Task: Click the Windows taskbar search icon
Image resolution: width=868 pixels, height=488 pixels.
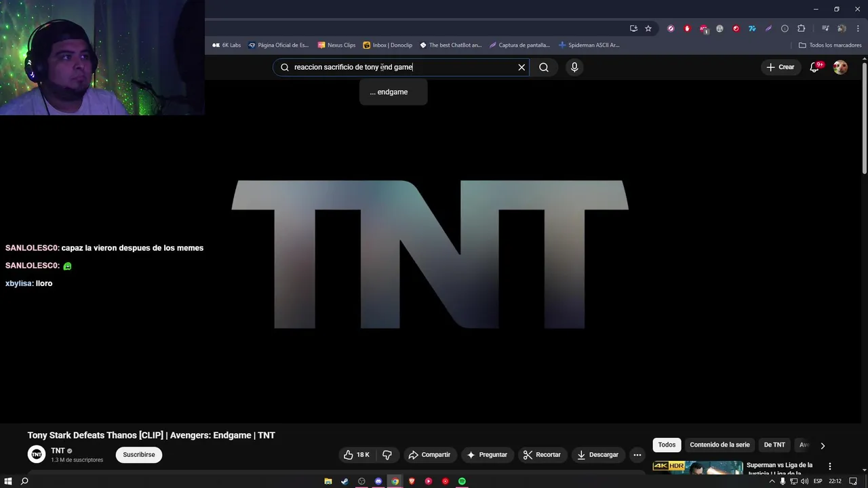Action: (x=24, y=481)
